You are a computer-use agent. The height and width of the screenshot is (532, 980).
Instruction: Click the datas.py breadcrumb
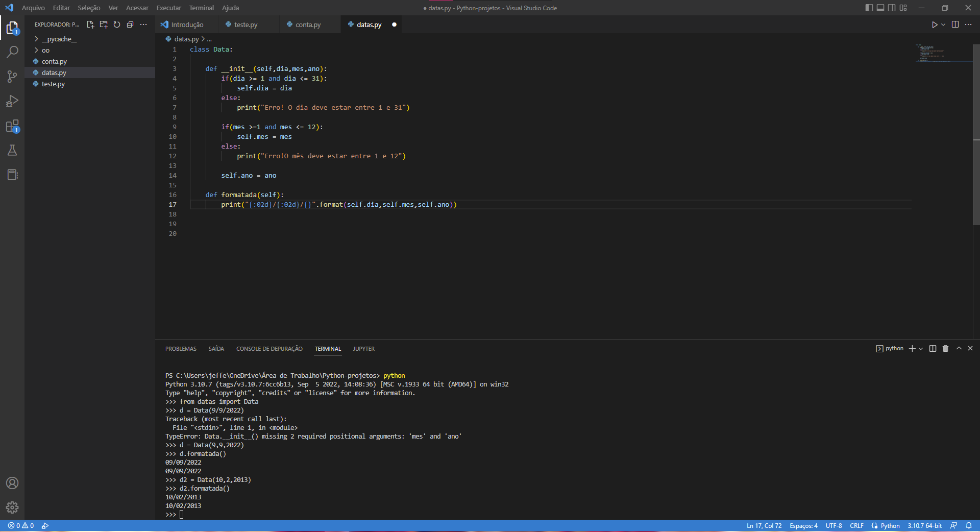tap(186, 39)
